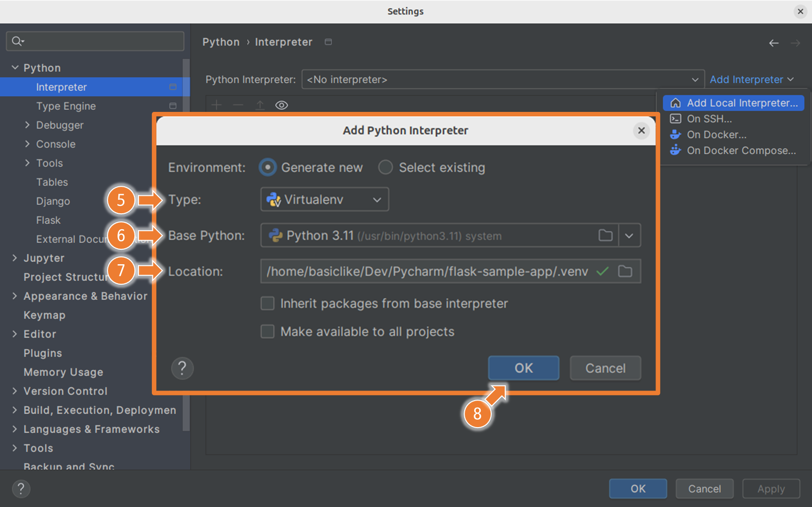Open the Memory Usage settings page
Screen dimensions: 812x507
[63, 372]
